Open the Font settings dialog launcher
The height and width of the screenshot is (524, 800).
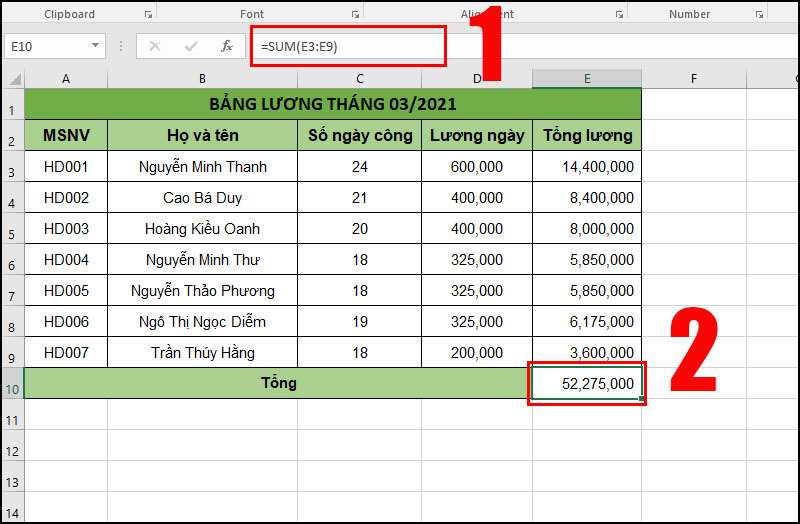click(355, 15)
